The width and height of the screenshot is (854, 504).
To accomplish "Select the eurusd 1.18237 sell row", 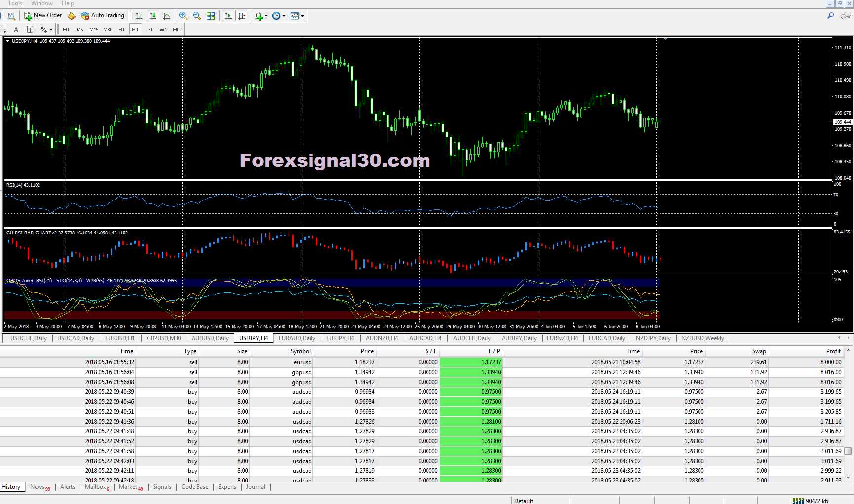I will [x=422, y=362].
